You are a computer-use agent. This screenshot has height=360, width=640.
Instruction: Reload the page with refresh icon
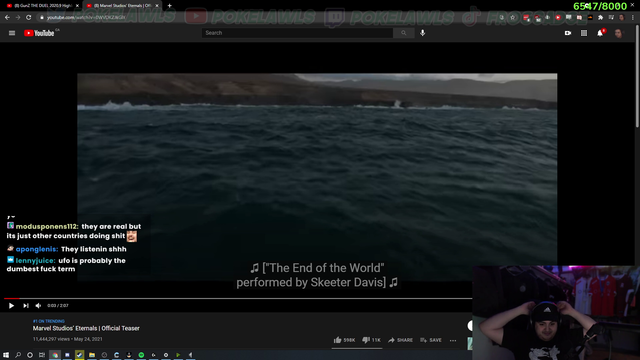click(x=29, y=17)
